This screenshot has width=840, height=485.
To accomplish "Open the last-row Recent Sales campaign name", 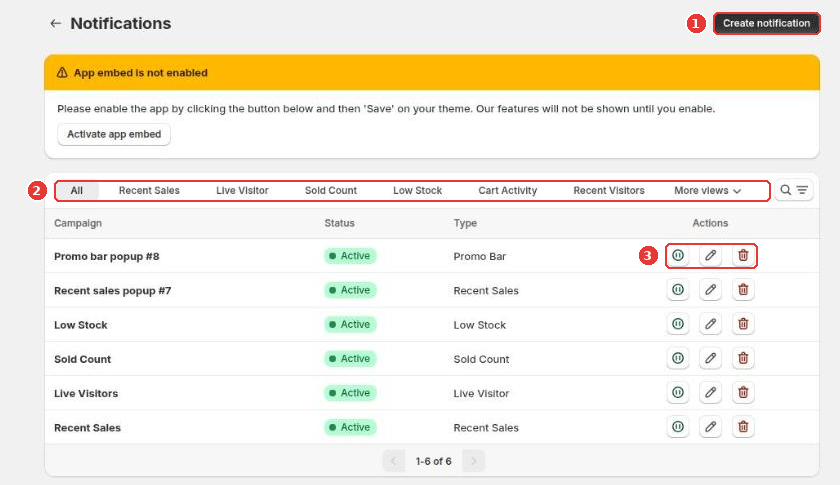I will pyautogui.click(x=87, y=428).
